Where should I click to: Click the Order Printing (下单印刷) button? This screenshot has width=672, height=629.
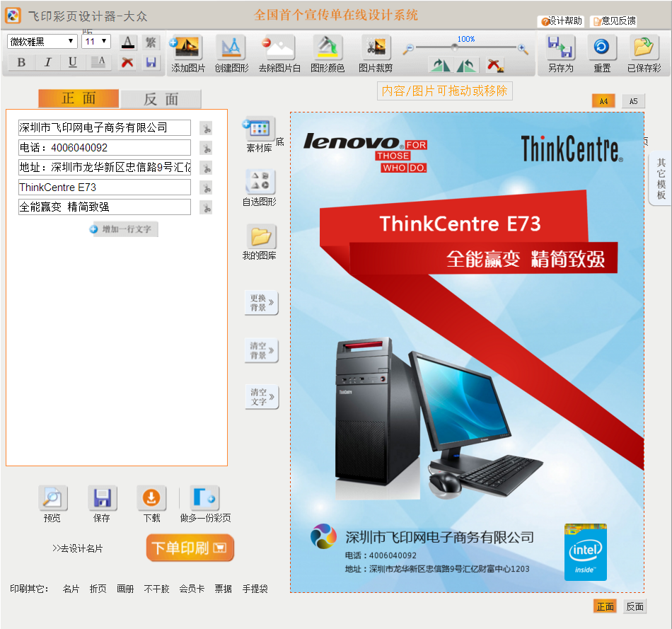[190, 548]
